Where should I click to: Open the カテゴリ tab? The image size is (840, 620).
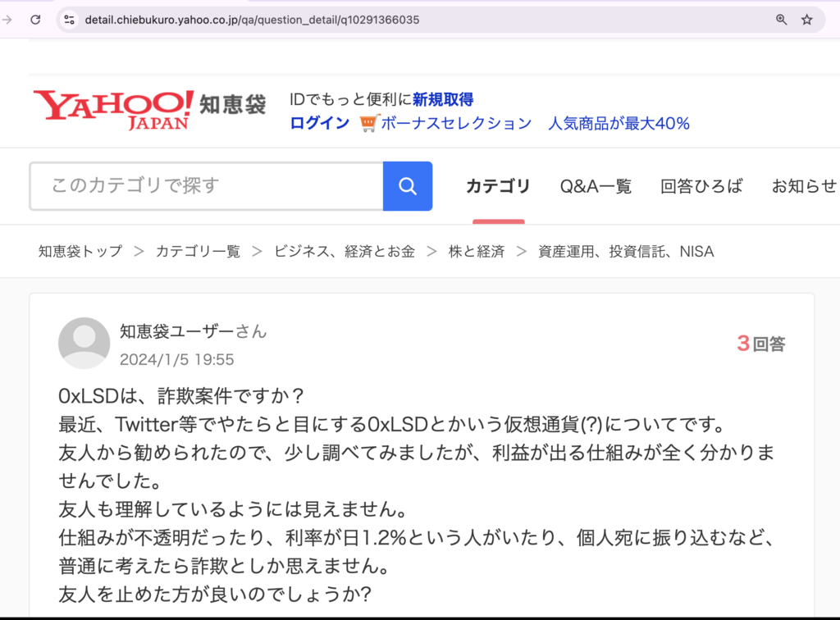coord(498,186)
